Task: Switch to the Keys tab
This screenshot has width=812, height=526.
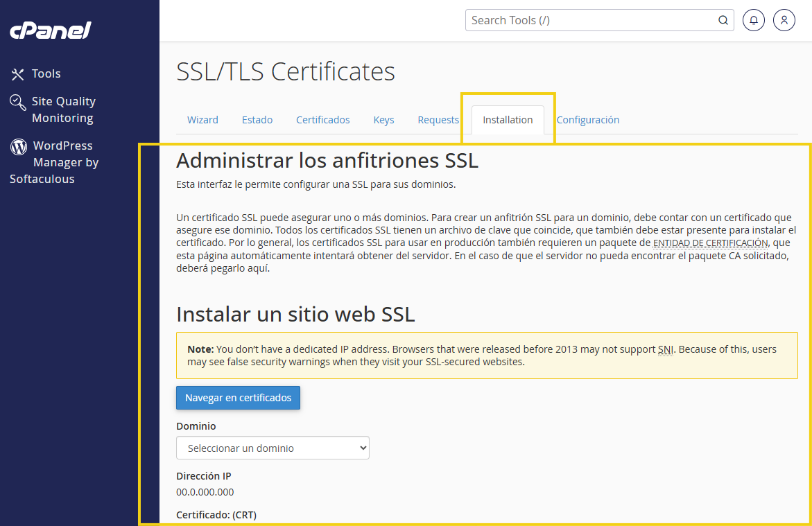Action: point(383,120)
